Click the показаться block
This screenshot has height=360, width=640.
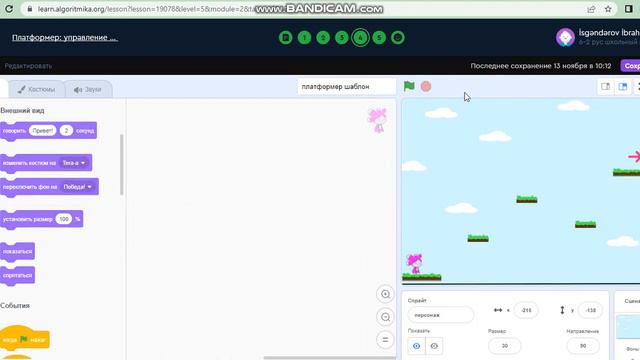coord(17,251)
